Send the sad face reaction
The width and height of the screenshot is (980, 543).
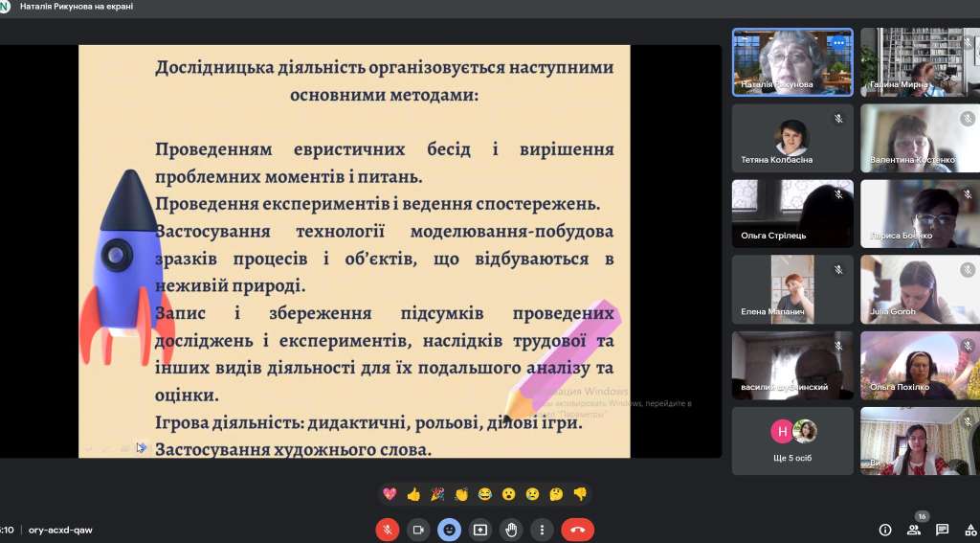pyautogui.click(x=532, y=494)
